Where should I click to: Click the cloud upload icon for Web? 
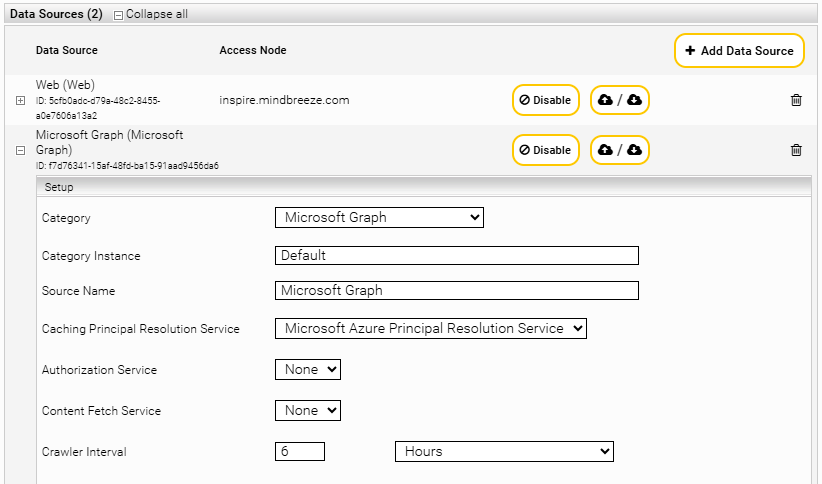pyautogui.click(x=605, y=100)
